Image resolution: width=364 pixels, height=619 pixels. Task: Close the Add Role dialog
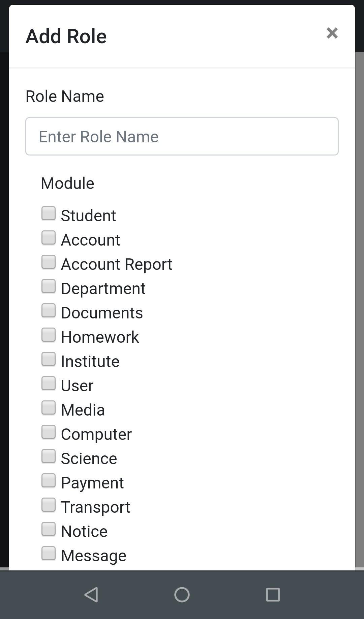332,33
